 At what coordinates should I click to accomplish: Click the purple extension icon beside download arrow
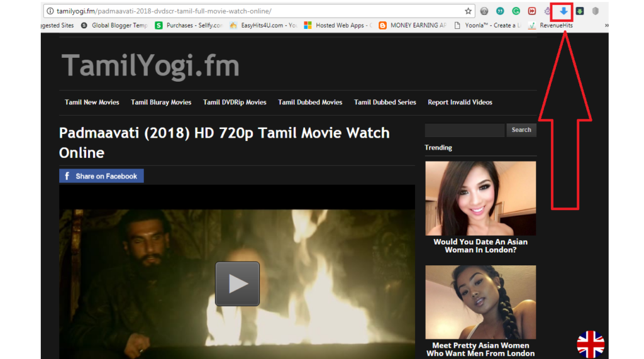(548, 11)
